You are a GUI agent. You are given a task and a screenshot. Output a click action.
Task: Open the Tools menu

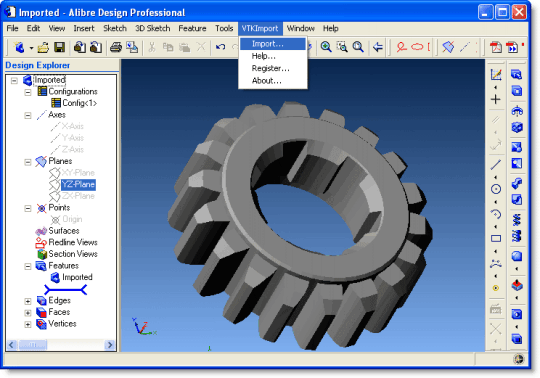(x=224, y=28)
